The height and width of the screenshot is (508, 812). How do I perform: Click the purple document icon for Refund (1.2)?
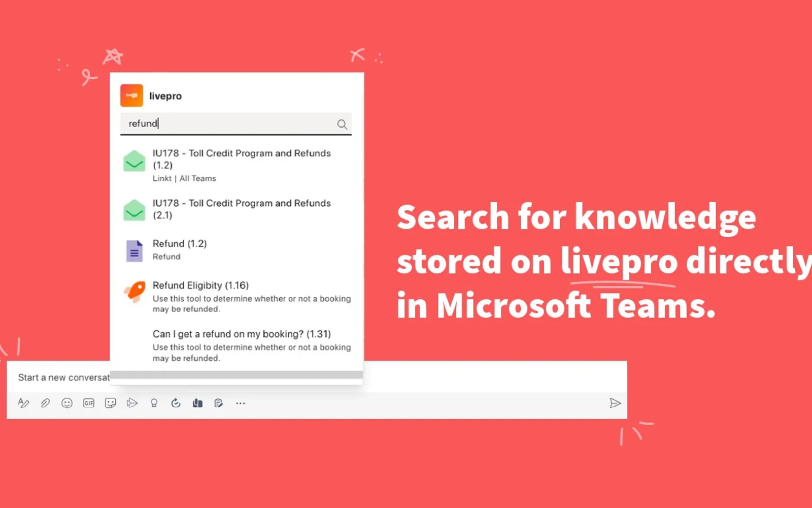tap(134, 251)
